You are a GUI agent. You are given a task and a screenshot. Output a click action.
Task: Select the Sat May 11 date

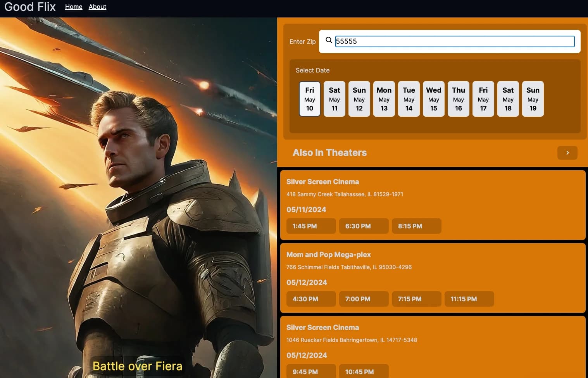coord(334,99)
